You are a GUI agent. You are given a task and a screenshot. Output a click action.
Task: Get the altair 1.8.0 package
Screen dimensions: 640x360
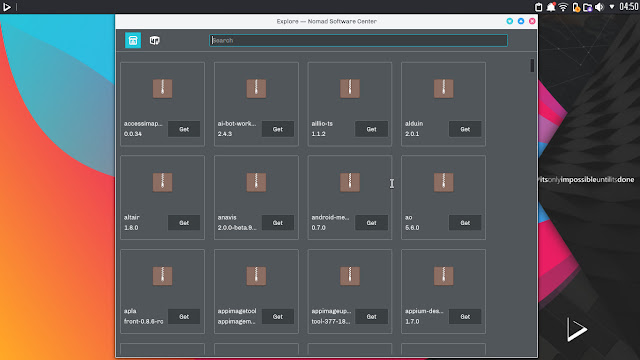184,223
